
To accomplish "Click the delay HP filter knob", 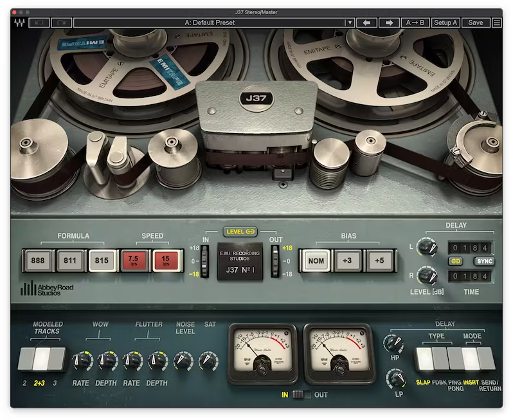I will (x=393, y=343).
